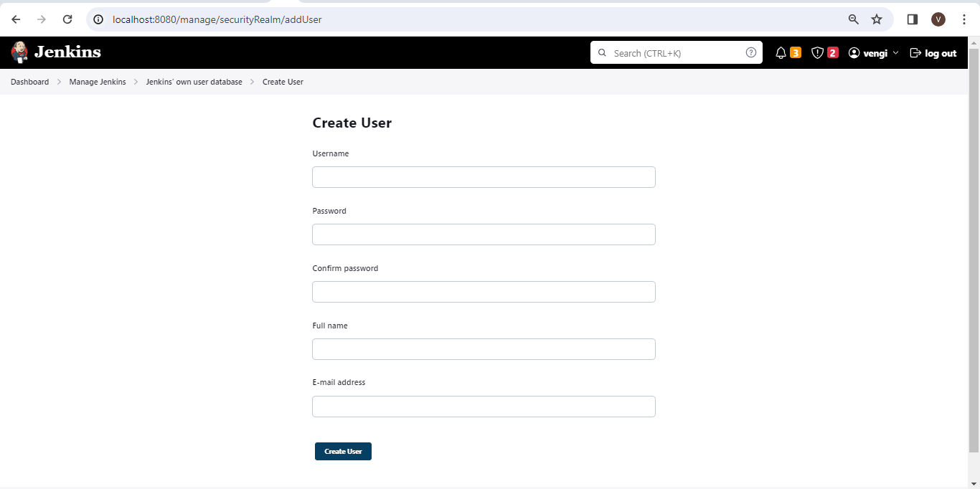The height and width of the screenshot is (489, 980).
Task: Click the Jenkins wordmark in header
Action: click(x=67, y=52)
